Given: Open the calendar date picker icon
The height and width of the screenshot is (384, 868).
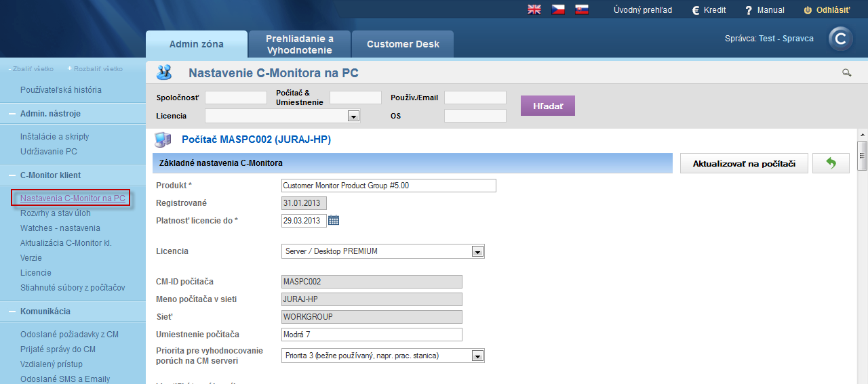Looking at the screenshot, I should coord(334,220).
